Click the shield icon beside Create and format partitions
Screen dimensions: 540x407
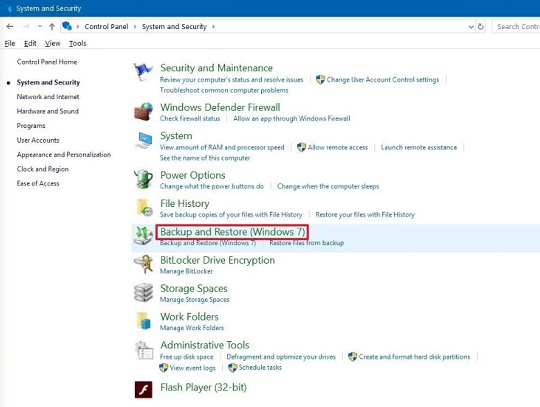(x=352, y=357)
